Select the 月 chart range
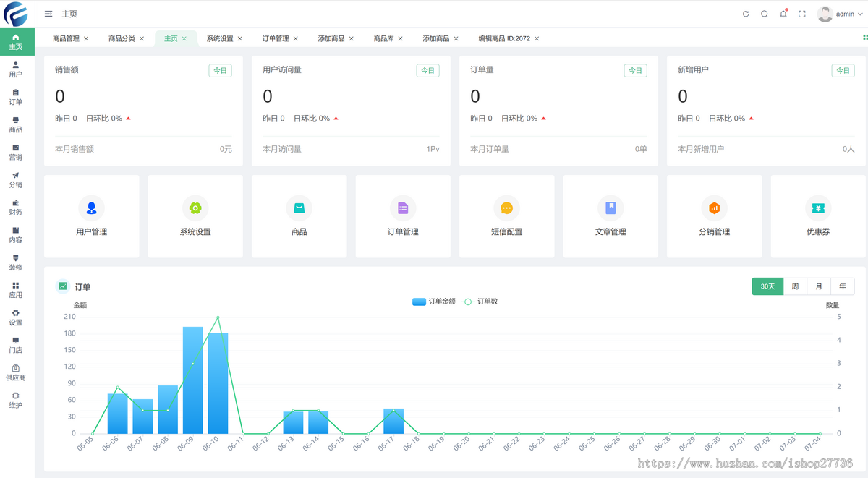The width and height of the screenshot is (868, 478). (819, 286)
